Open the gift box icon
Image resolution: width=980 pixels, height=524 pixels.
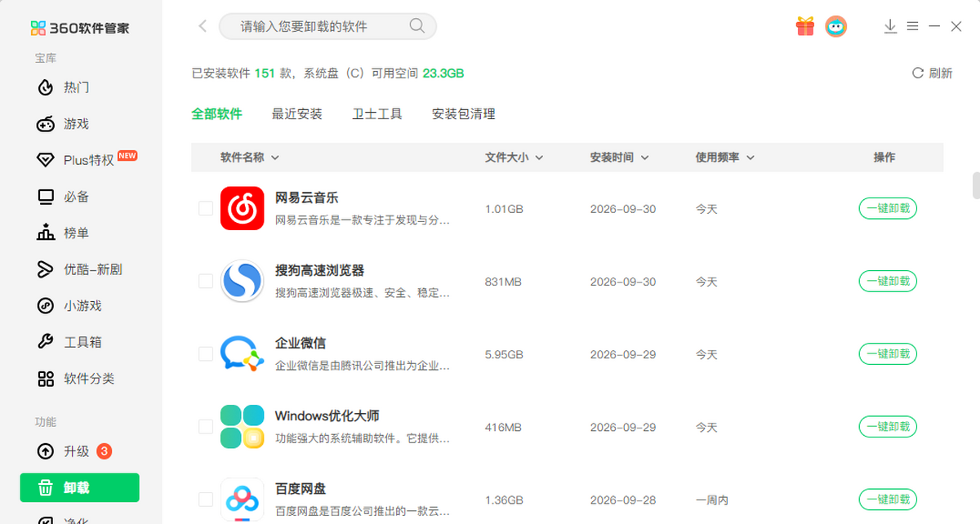(805, 26)
